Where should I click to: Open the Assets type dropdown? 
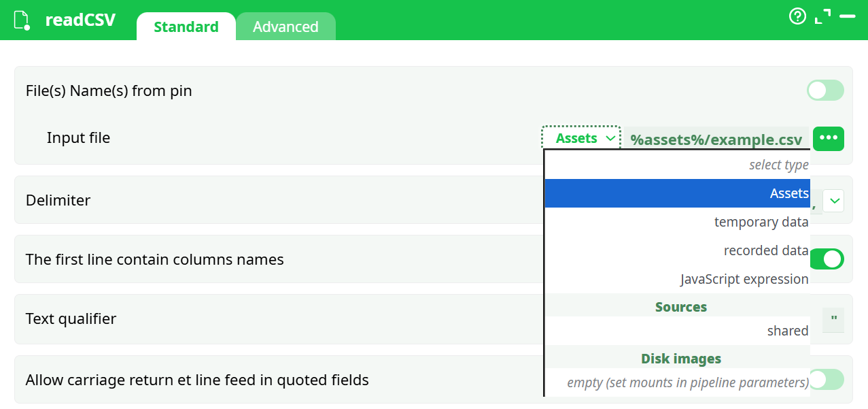(x=581, y=137)
